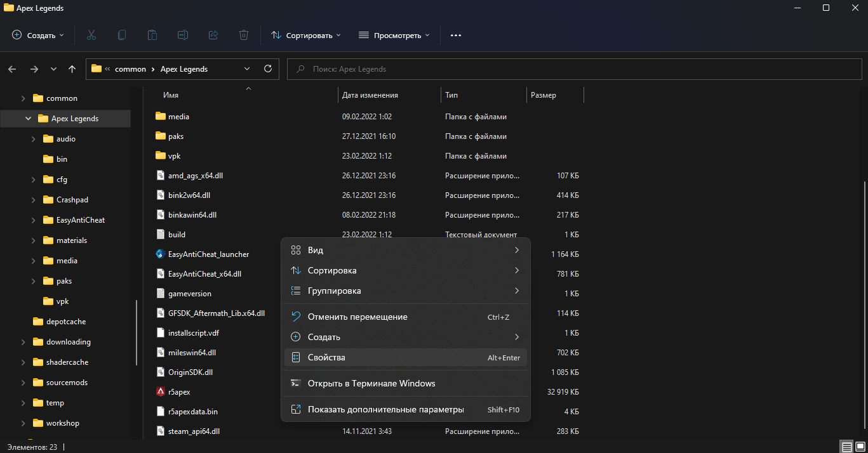Choose Показать дополнительные параметры
Screen dimensions: 868x453
[406, 409]
